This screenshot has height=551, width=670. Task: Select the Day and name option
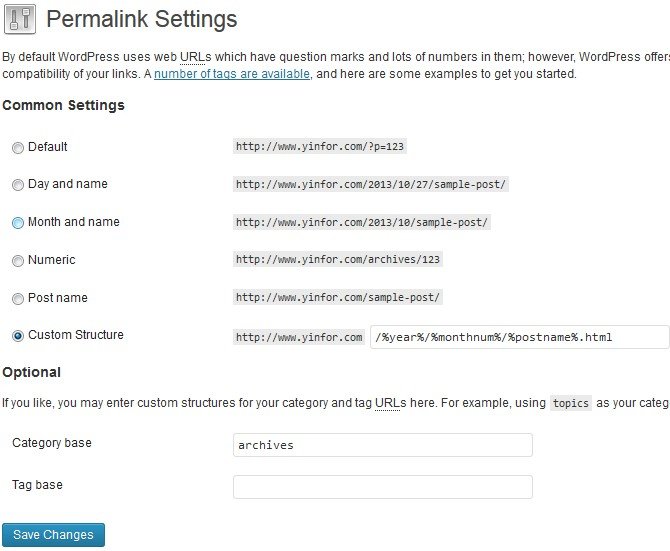[18, 185]
